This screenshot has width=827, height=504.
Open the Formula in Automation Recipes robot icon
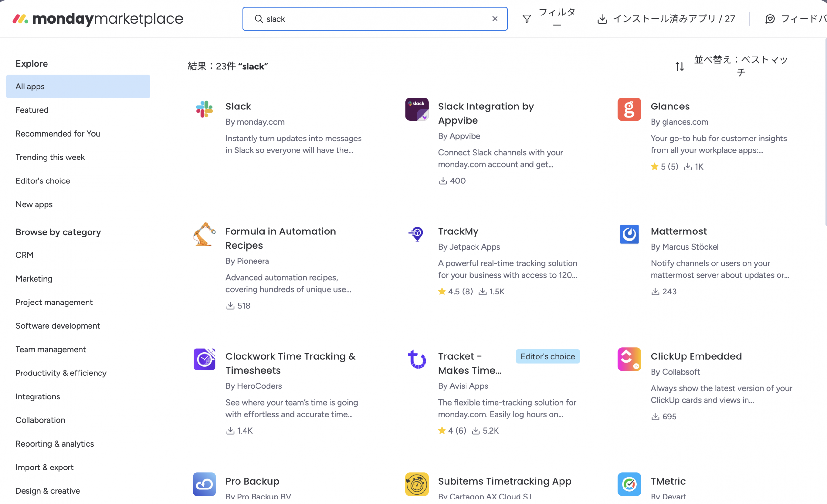pyautogui.click(x=204, y=234)
